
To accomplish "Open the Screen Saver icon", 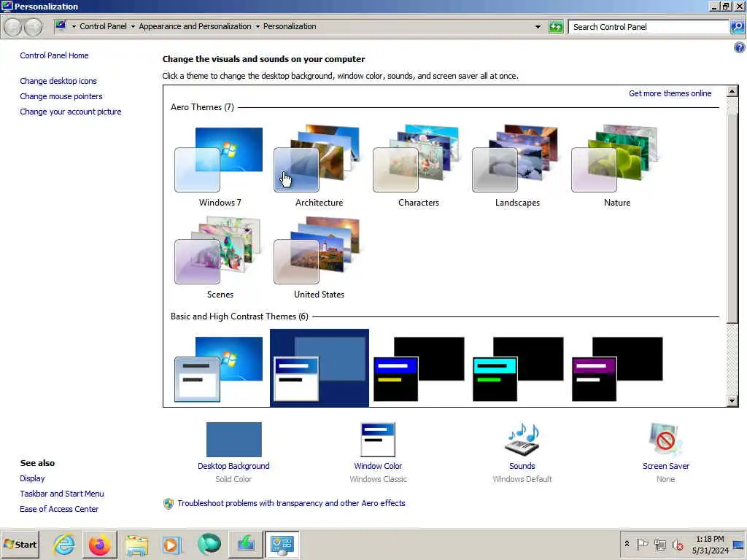I will click(x=665, y=439).
